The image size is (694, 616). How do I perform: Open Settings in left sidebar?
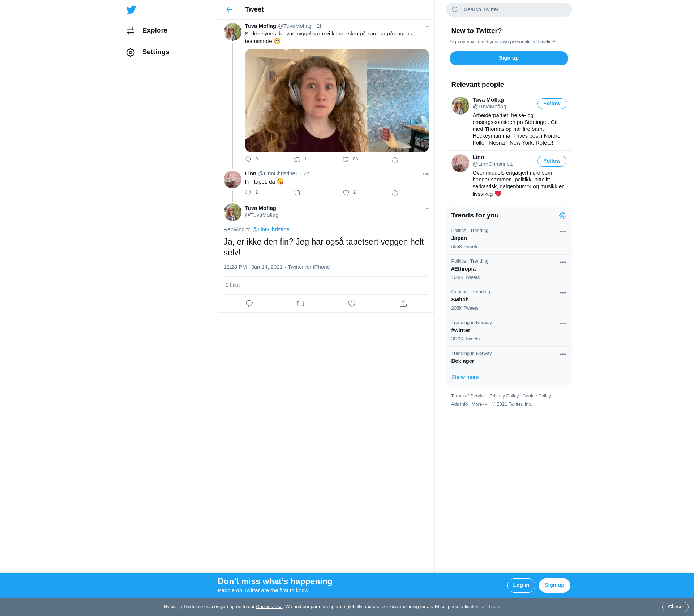(155, 52)
